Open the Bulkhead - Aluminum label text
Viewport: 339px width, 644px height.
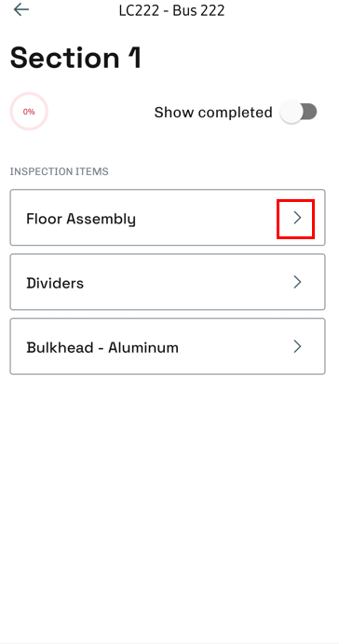[x=102, y=347]
